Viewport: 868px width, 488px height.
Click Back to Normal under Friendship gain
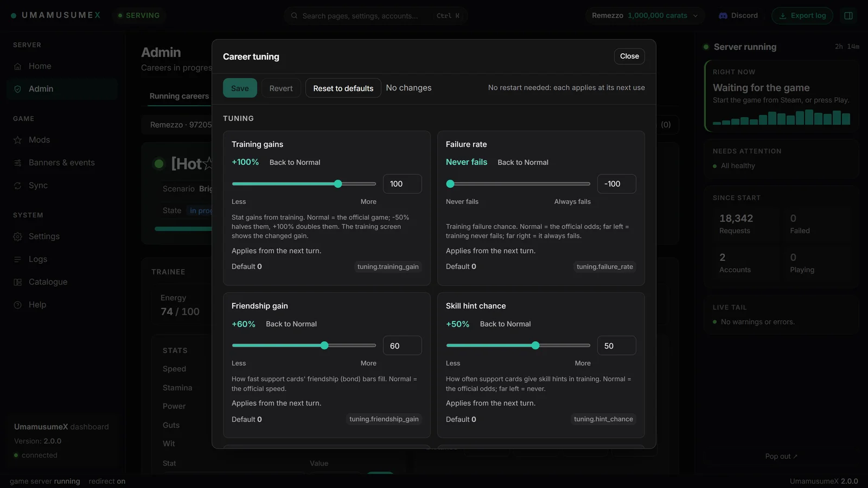[x=291, y=324]
